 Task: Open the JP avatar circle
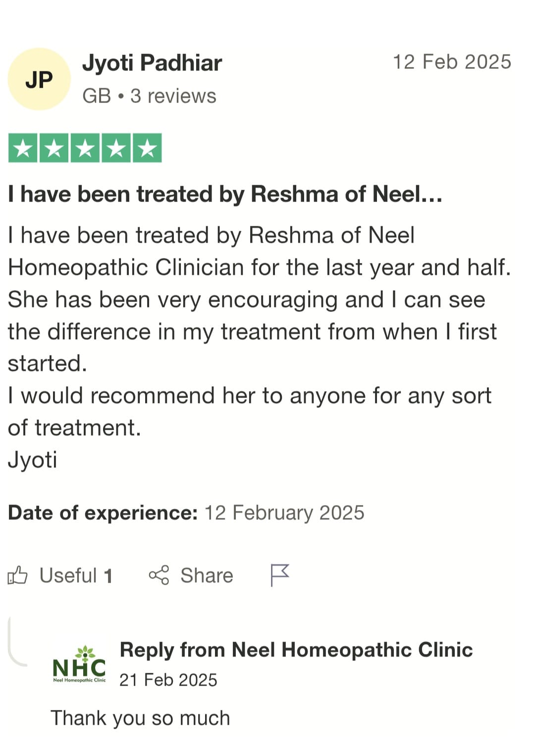click(39, 79)
